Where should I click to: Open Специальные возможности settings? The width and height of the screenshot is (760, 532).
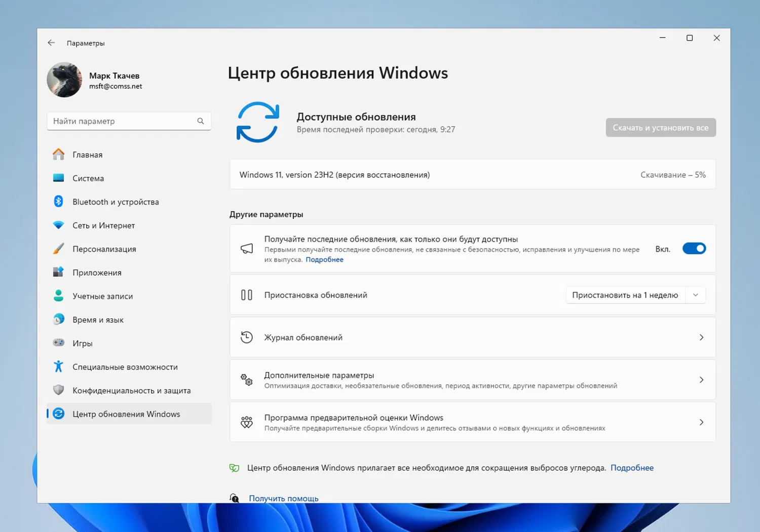[129, 367]
